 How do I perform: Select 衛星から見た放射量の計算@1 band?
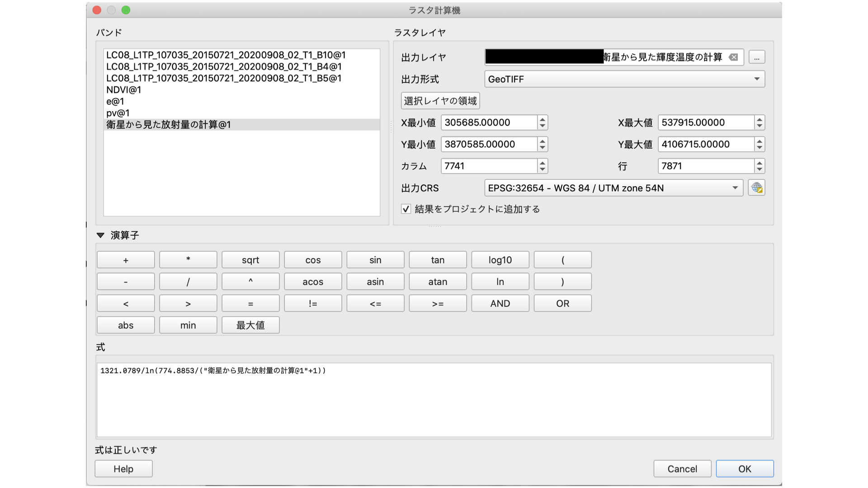click(x=241, y=125)
